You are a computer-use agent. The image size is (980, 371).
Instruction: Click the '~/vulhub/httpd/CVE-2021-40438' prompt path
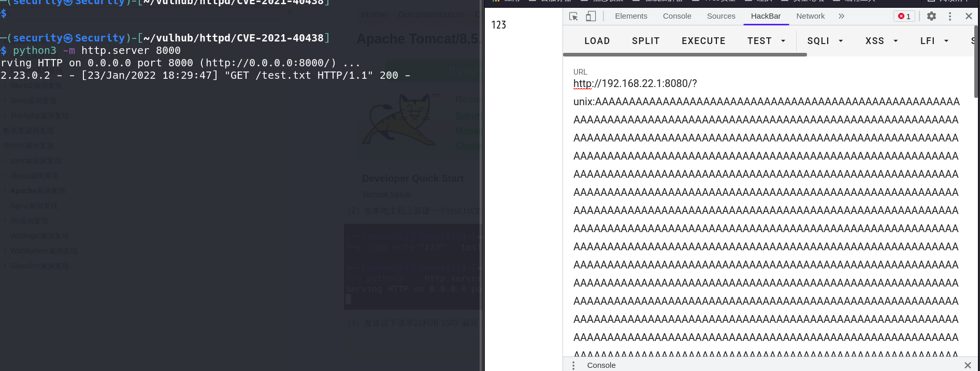[234, 38]
